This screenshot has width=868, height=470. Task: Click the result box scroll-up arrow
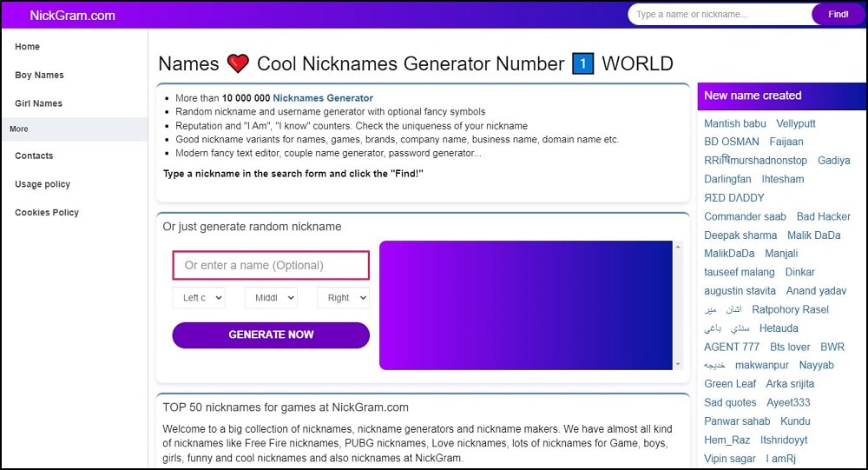coord(678,247)
